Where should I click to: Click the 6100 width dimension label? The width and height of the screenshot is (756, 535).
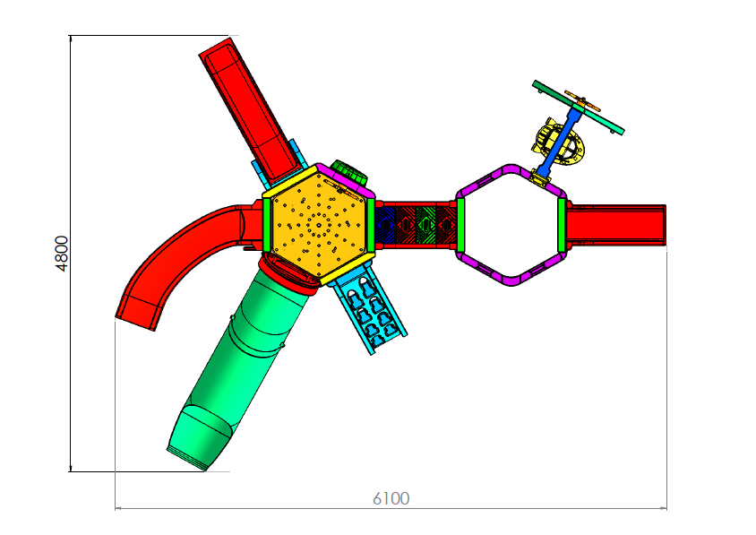tap(391, 498)
